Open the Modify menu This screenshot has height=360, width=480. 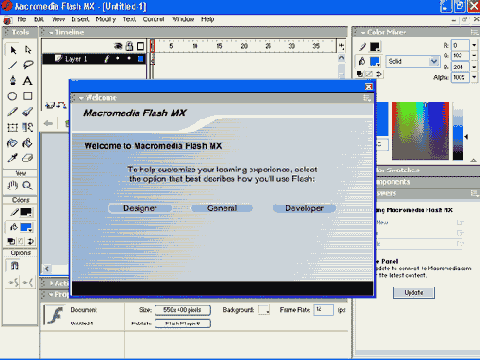(x=106, y=19)
